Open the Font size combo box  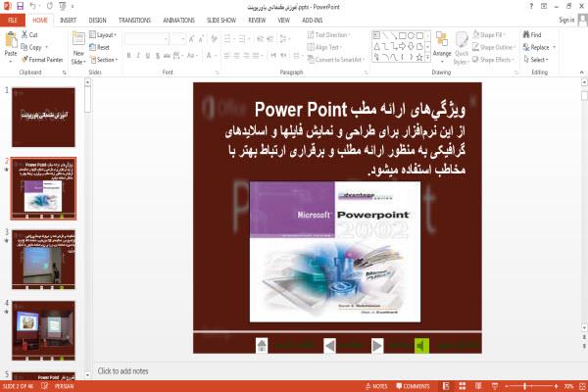177,38
